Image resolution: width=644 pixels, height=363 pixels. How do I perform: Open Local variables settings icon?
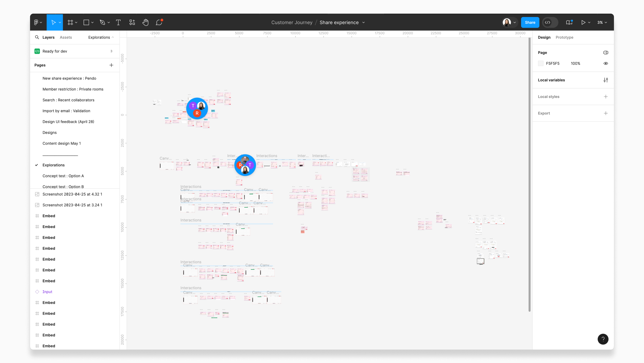(605, 80)
